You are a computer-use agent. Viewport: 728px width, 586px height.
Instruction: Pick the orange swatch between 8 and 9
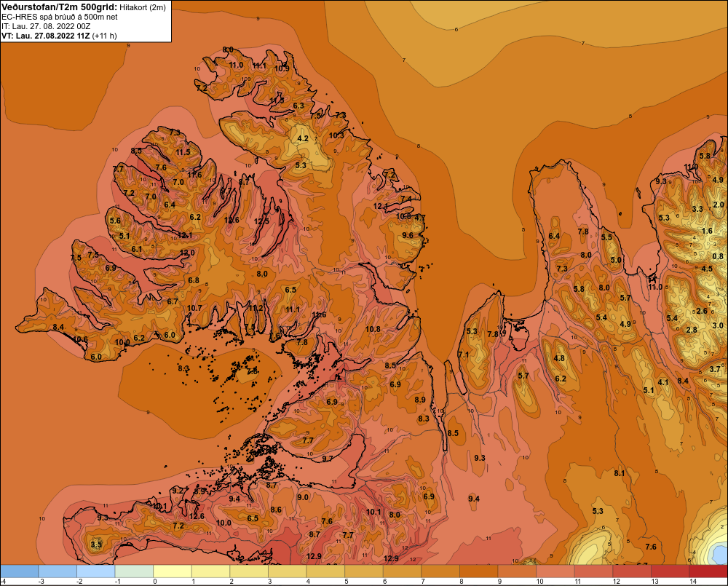pyautogui.click(x=479, y=571)
